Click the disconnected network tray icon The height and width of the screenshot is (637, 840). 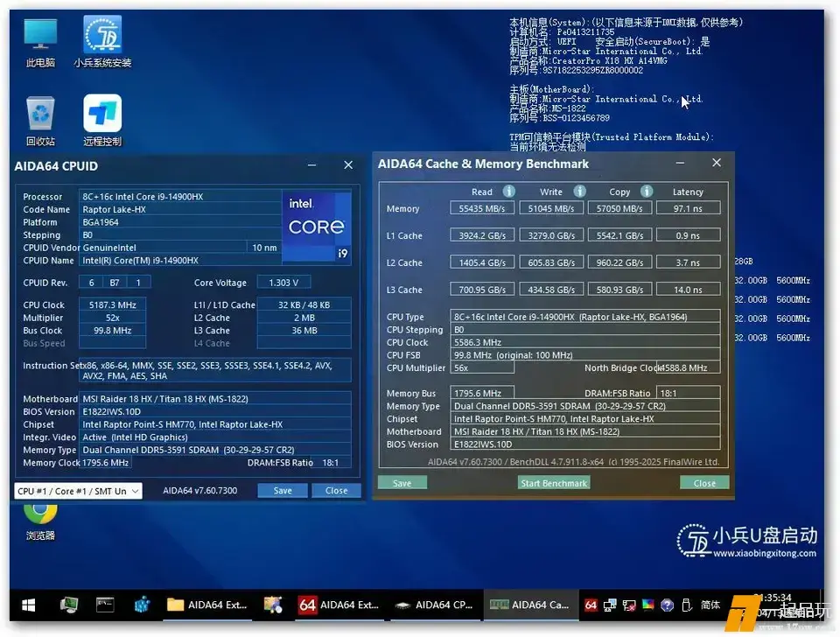(629, 605)
